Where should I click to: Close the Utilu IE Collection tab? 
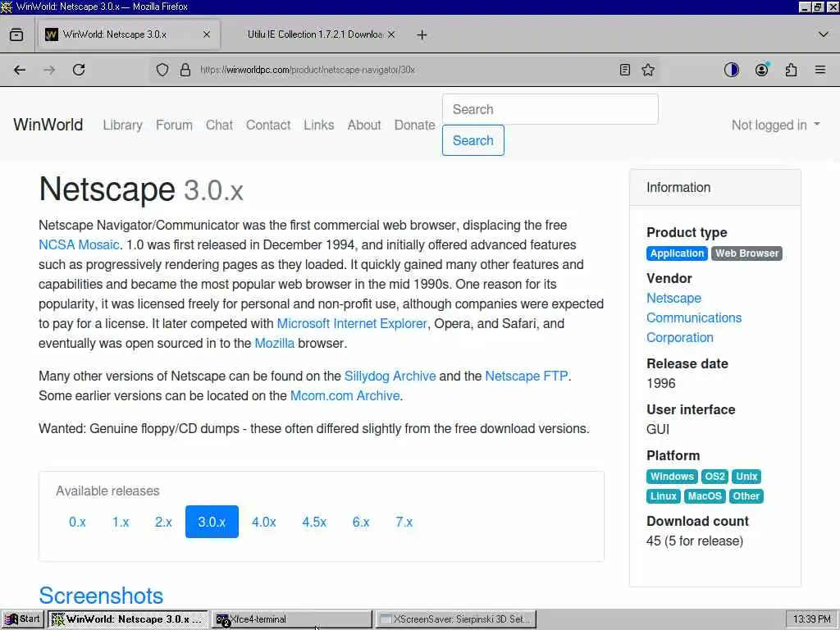391,34
